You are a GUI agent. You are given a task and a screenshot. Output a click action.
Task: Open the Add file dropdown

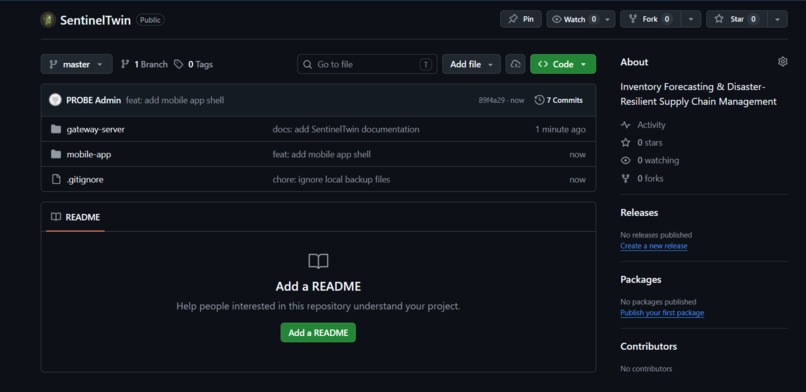pyautogui.click(x=471, y=64)
